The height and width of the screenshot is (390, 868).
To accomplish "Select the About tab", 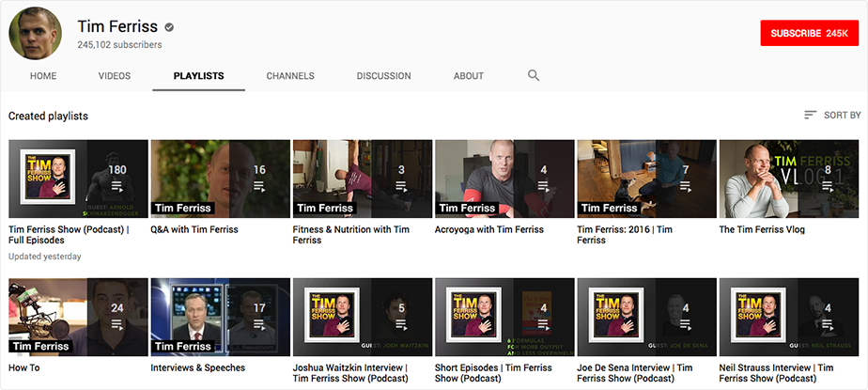I will point(469,76).
